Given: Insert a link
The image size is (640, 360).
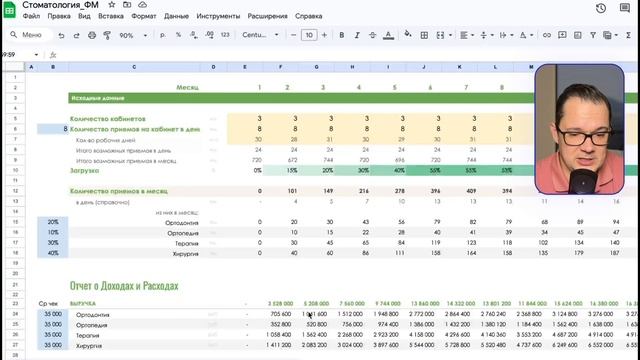Looking at the screenshot, I should click(547, 36).
